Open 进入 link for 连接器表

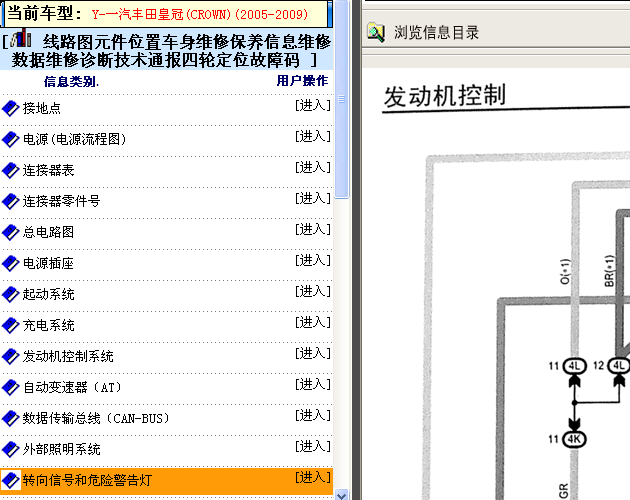(313, 167)
